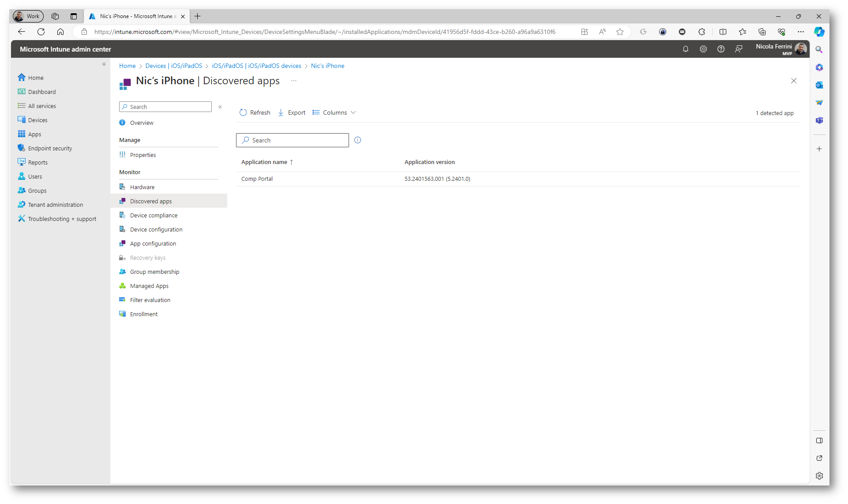Go to Devices in the sidebar
This screenshot has width=848, height=504.
tap(32, 120)
